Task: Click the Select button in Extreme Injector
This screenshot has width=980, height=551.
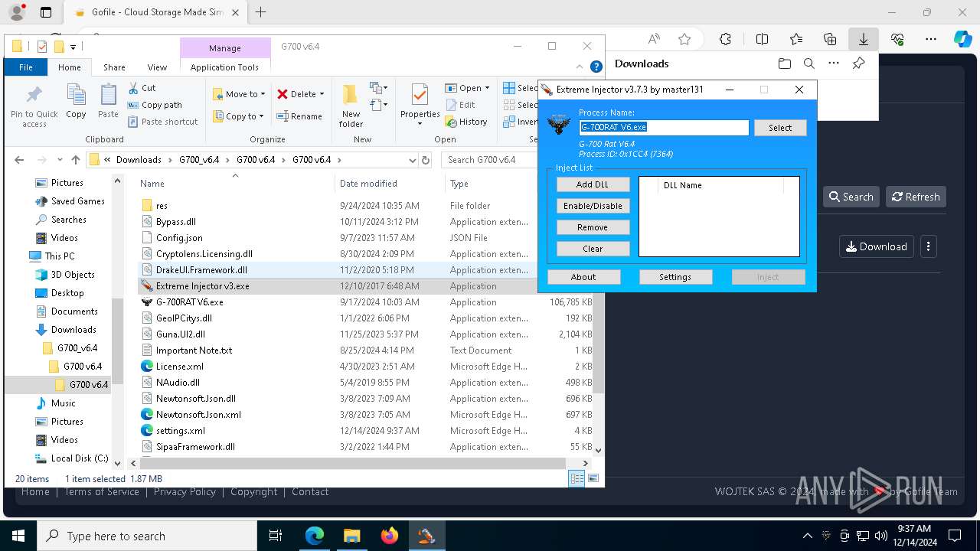Action: 780,128
